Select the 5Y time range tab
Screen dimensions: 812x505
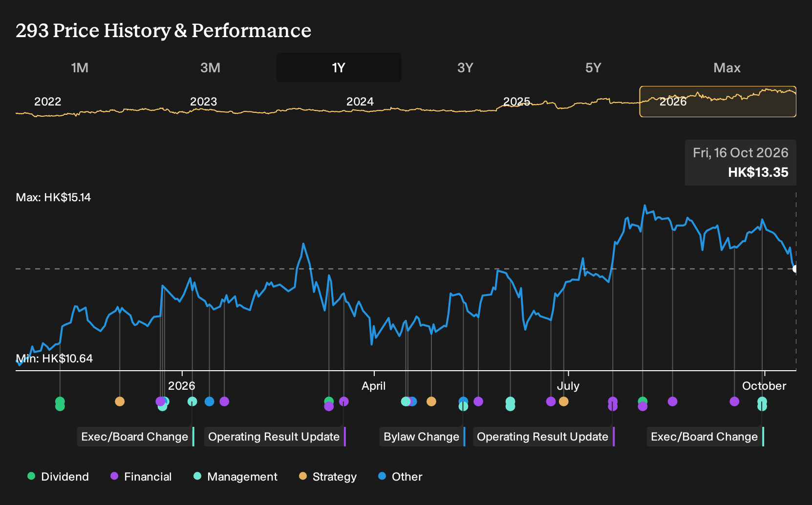point(593,67)
